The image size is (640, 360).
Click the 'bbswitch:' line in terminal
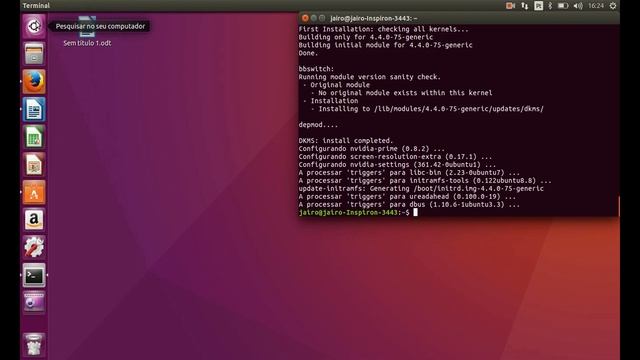316,69
